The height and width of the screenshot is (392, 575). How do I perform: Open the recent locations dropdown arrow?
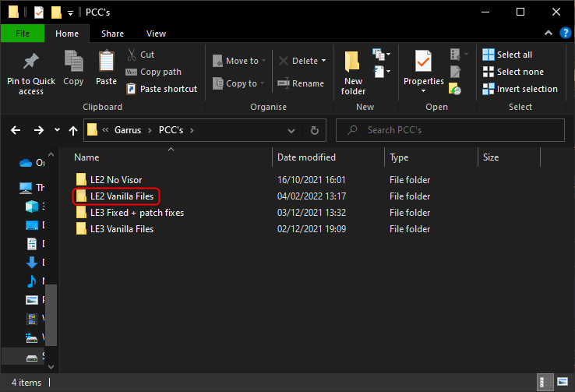coord(57,130)
